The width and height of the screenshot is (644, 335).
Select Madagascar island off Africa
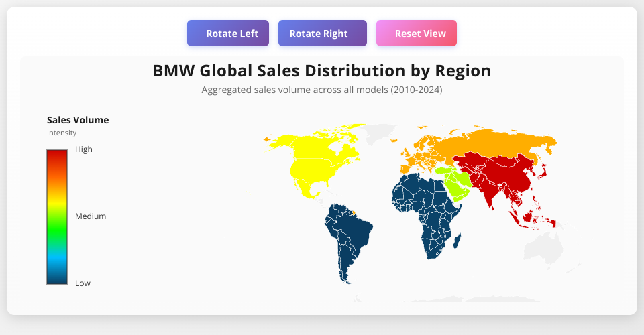[460, 239]
